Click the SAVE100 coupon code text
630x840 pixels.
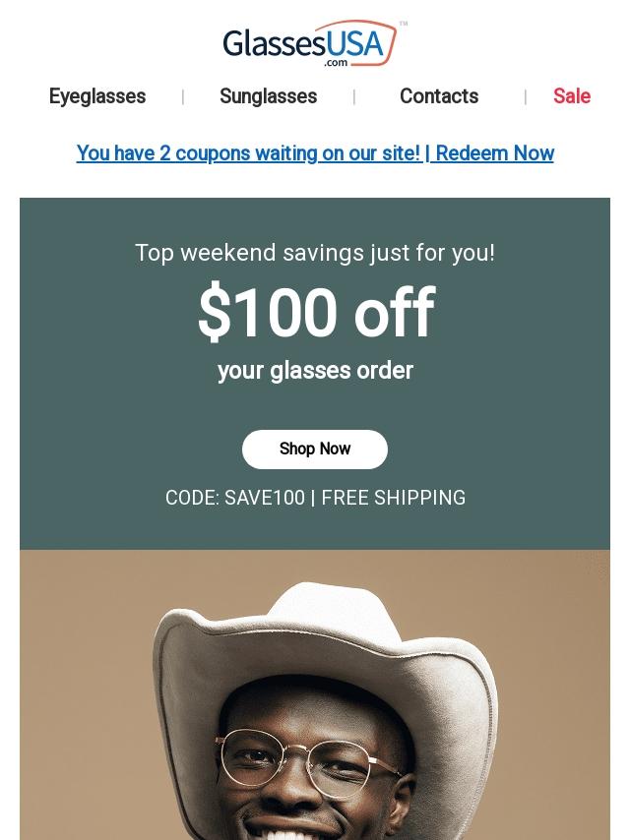coord(265,498)
